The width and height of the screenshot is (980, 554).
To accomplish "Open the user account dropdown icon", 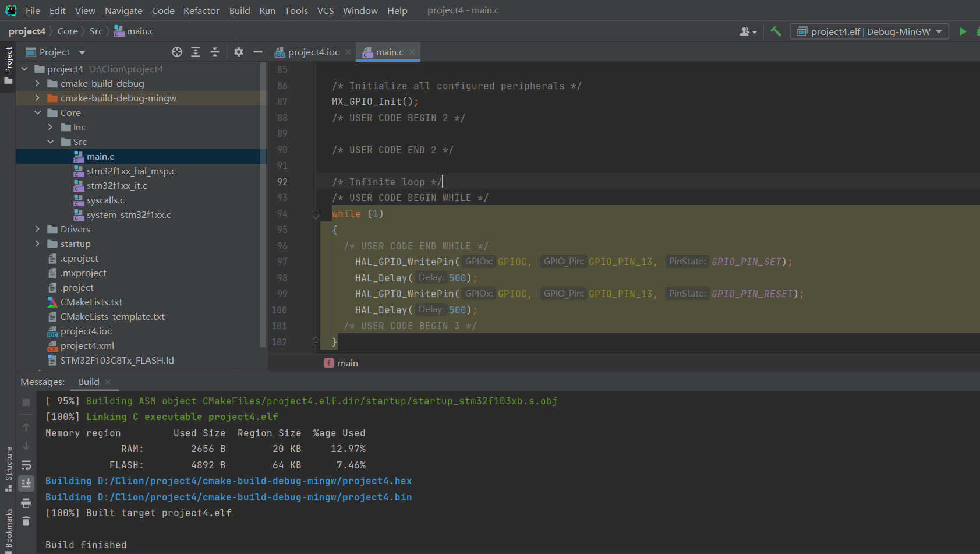I will [748, 31].
